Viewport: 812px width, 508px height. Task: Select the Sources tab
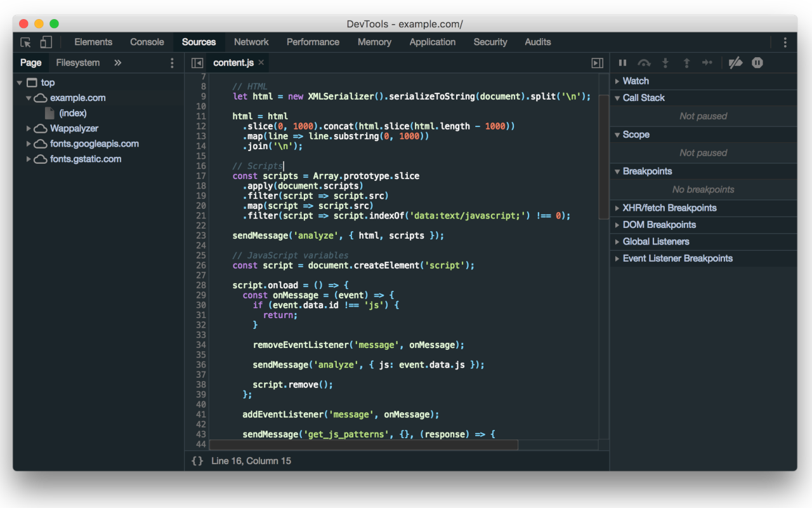199,42
